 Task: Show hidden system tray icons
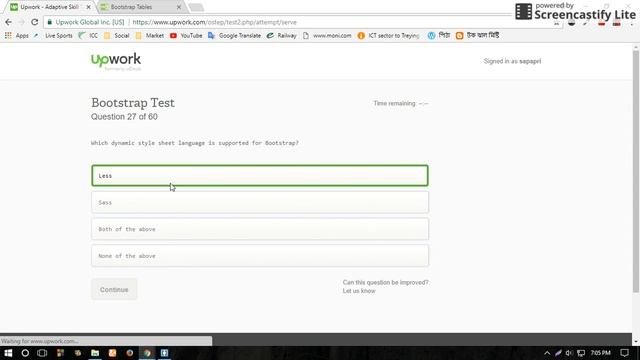[x=547, y=353]
